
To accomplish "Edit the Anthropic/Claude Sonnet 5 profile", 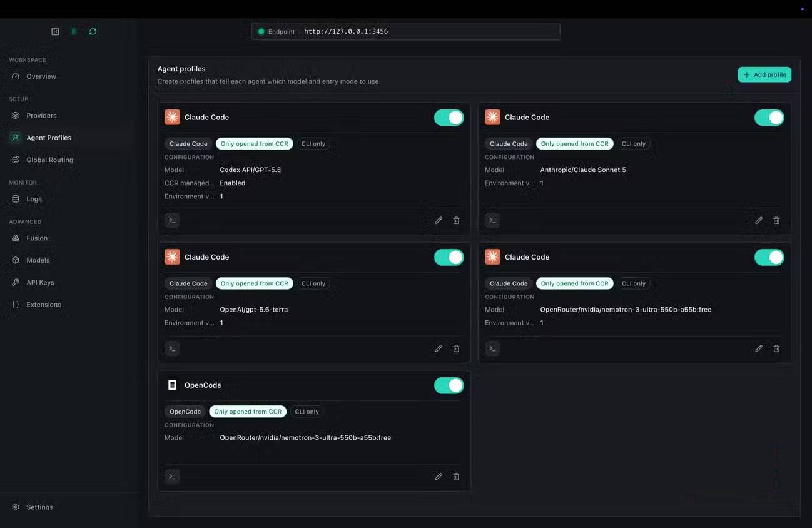I will pos(759,220).
